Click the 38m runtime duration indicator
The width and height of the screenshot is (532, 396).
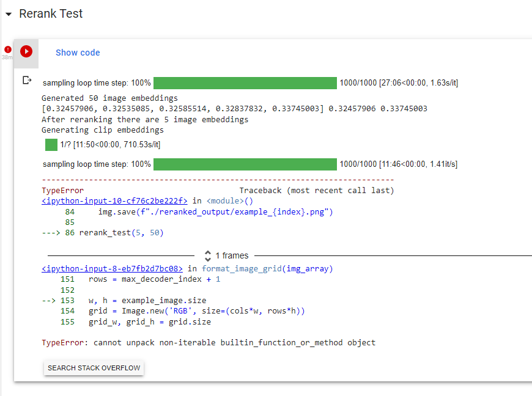[6, 57]
